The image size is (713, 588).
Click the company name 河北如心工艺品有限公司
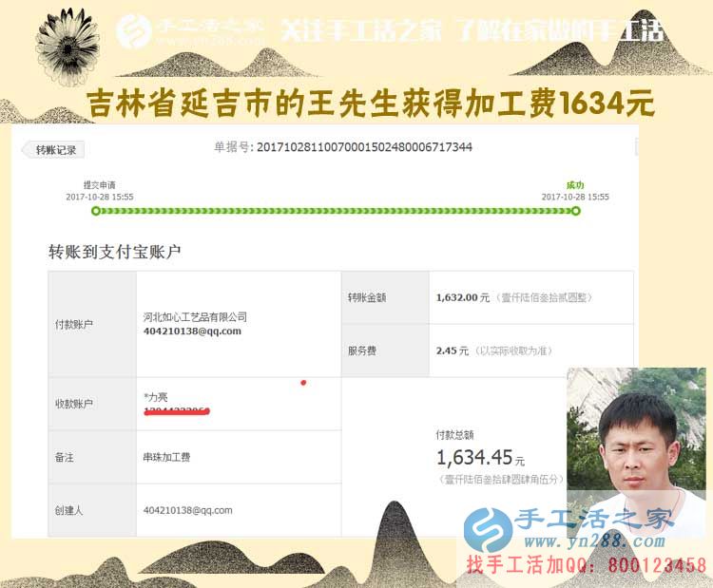(x=195, y=316)
